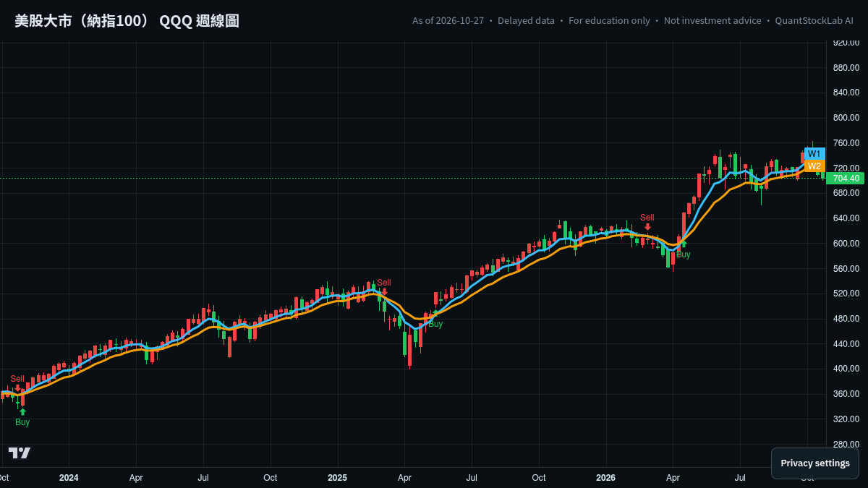This screenshot has height=488, width=868.
Task: Click the Buy marker near Apr 2025
Action: (435, 324)
